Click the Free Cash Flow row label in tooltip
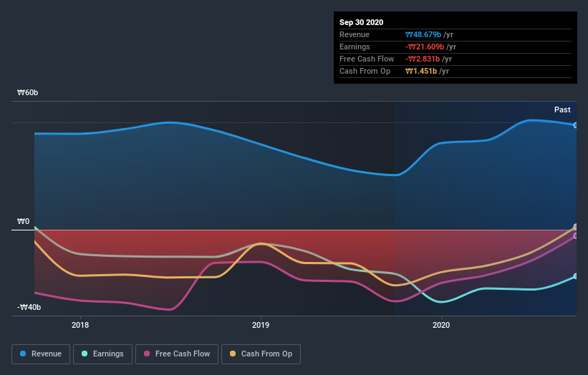 367,59
